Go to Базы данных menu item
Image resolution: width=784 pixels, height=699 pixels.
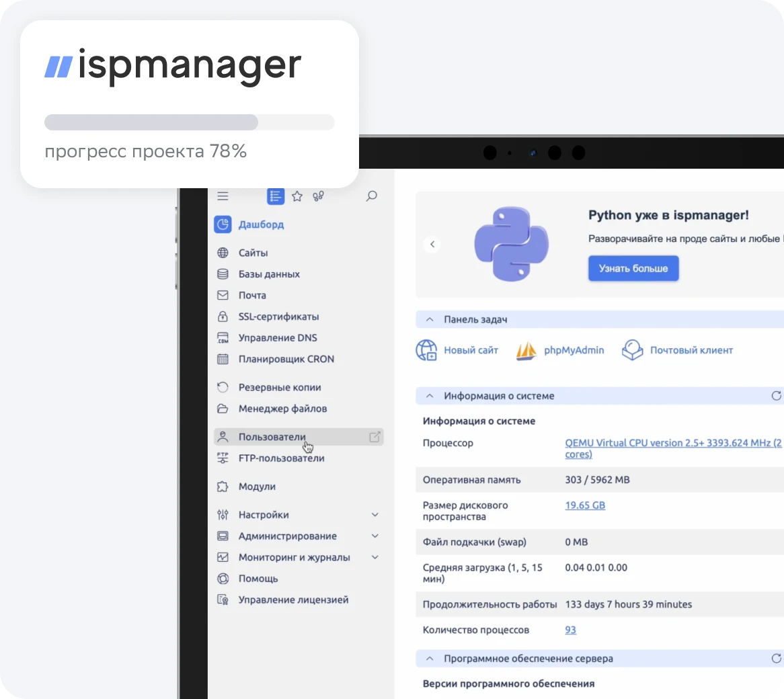click(x=269, y=274)
